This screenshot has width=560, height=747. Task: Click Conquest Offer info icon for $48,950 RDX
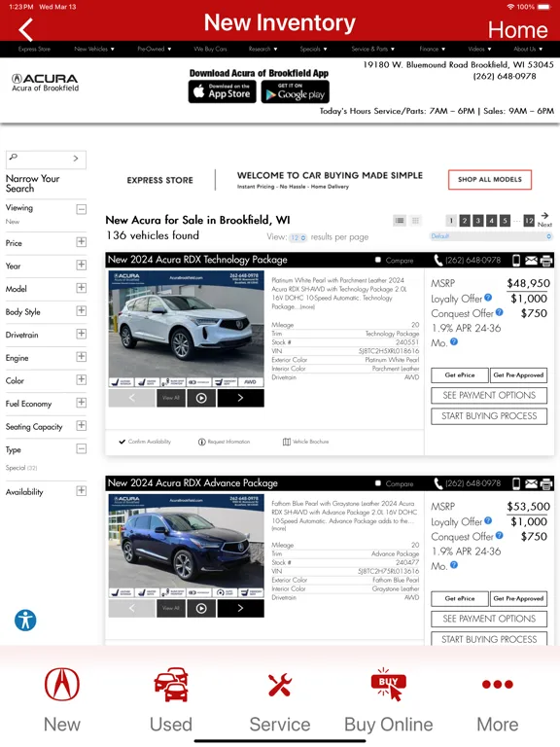tap(499, 312)
